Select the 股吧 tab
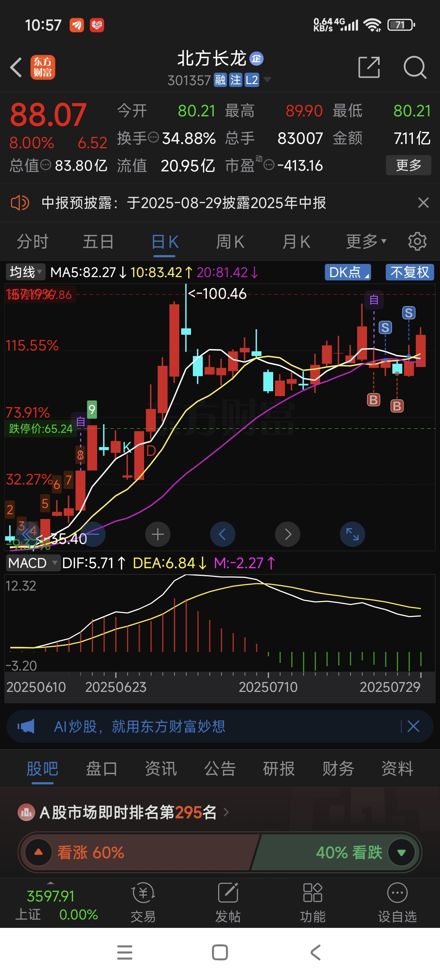The width and height of the screenshot is (440, 980). click(x=42, y=769)
